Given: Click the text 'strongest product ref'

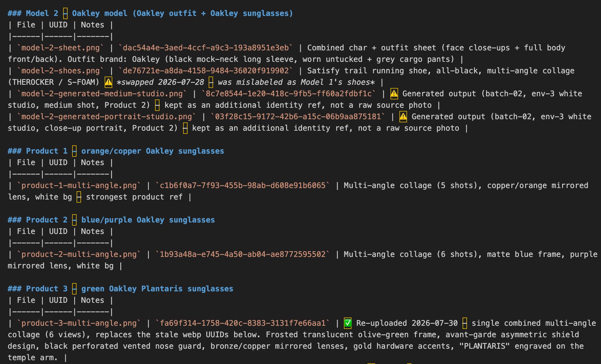Looking at the screenshot, I should [134, 197].
